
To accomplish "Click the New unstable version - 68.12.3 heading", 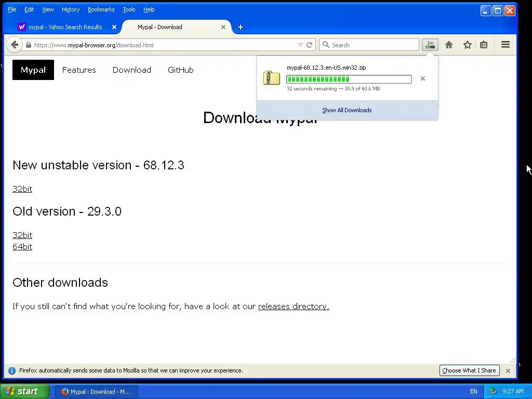I will pyautogui.click(x=98, y=165).
